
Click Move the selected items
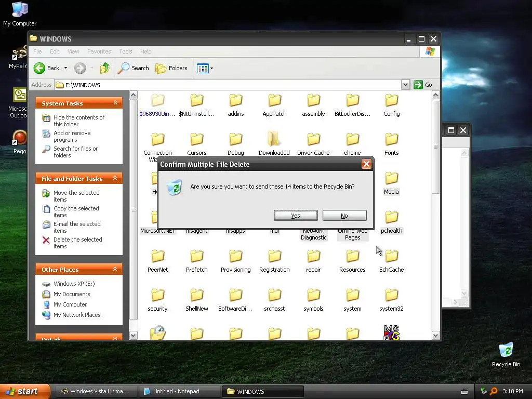pyautogui.click(x=76, y=196)
